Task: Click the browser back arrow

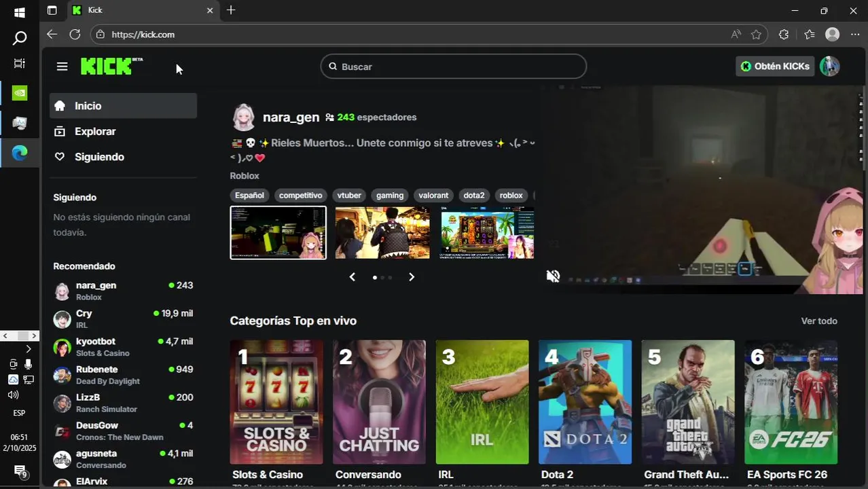Action: [52, 34]
